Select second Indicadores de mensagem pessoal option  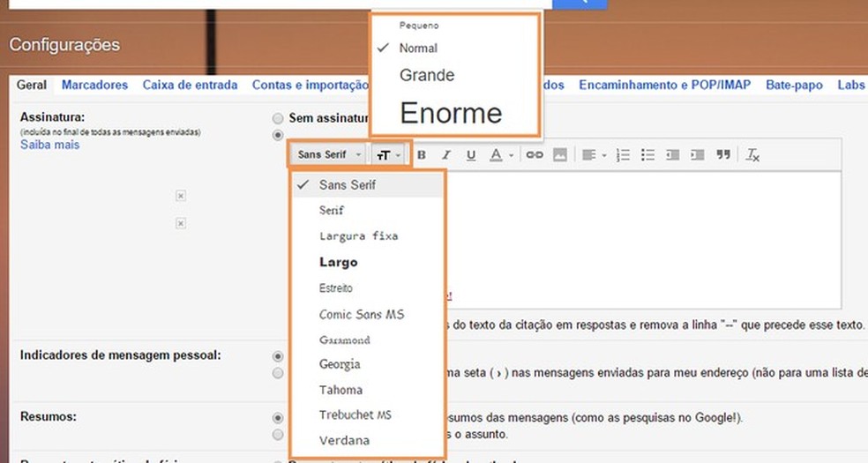tap(278, 373)
